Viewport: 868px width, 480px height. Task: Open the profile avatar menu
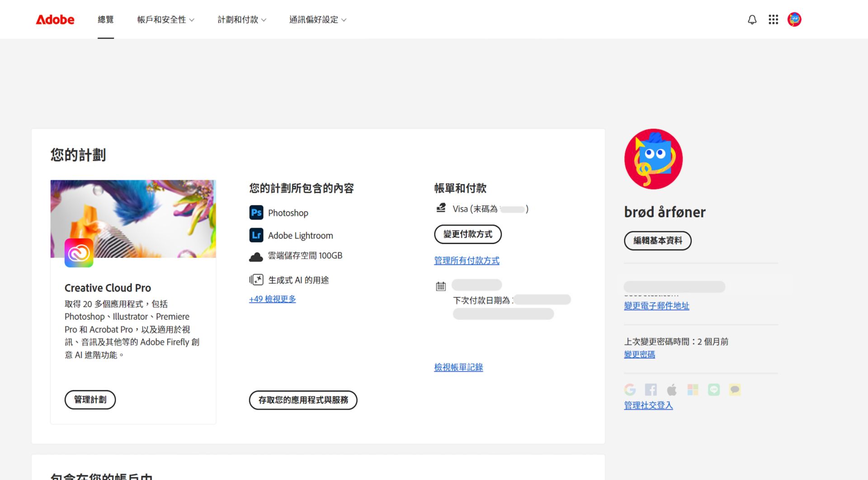coord(794,19)
